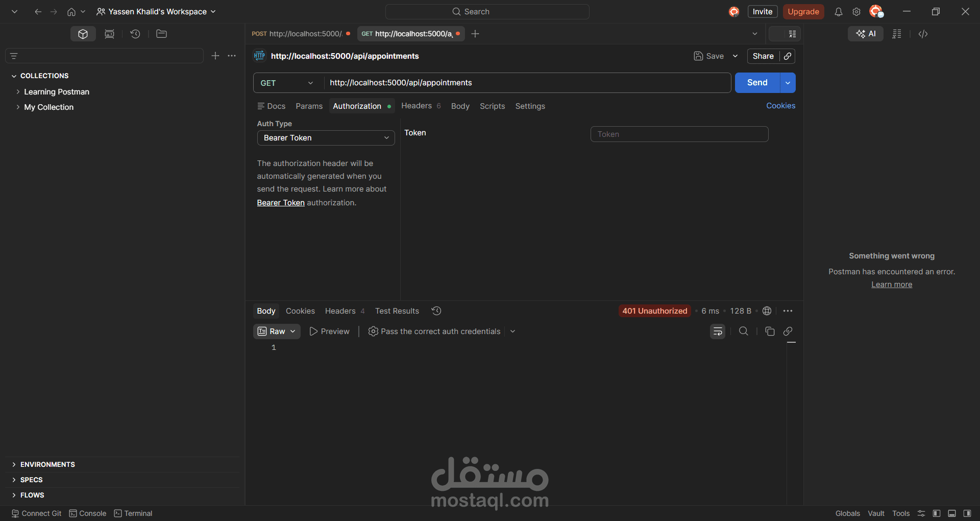Image resolution: width=980 pixels, height=521 pixels.
Task: Open the Collections cube icon in sidebar
Action: (83, 34)
